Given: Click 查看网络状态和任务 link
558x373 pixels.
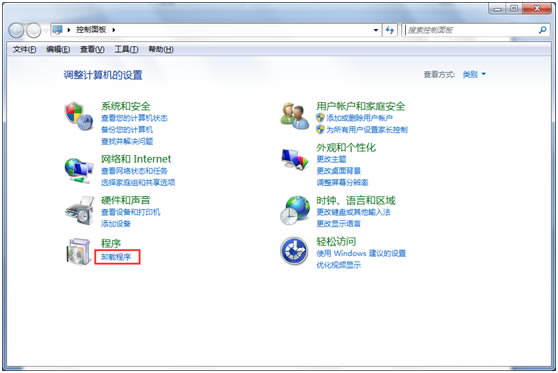Looking at the screenshot, I should 134,171.
